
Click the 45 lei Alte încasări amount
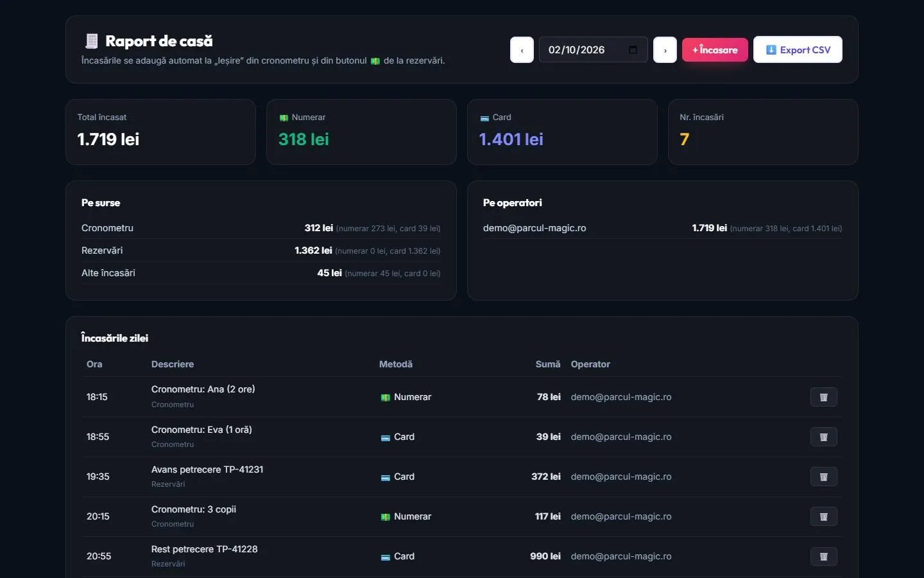click(x=329, y=273)
